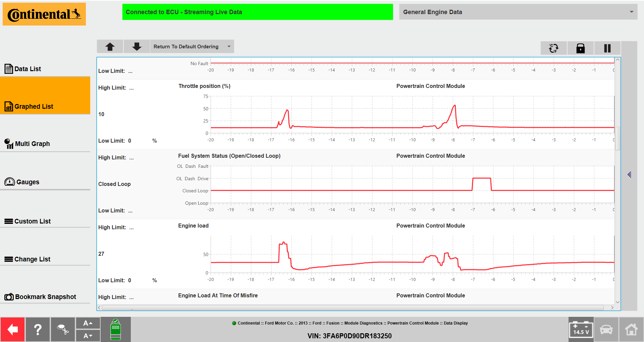Viewport: 644px width, 342px height.
Task: Open the help question mark icon
Action: [38, 329]
